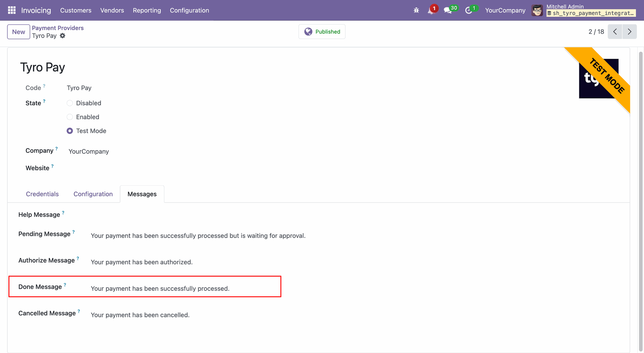Edit the Done Message text

pos(160,289)
